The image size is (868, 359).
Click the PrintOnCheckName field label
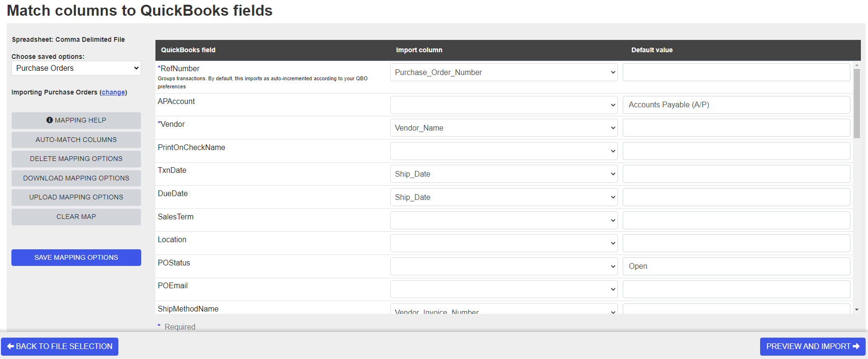[x=192, y=147]
